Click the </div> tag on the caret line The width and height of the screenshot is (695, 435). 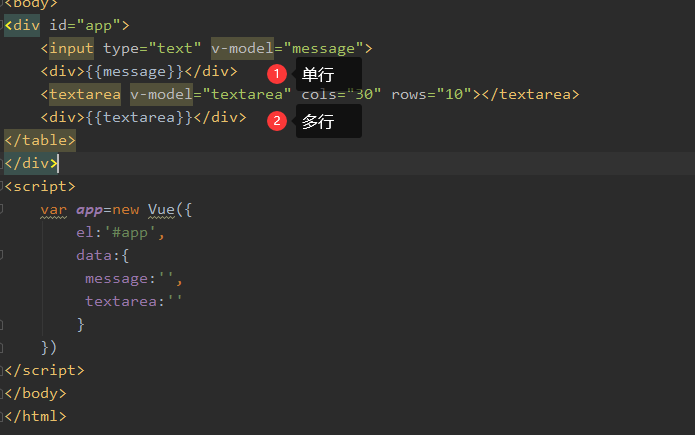(31, 164)
